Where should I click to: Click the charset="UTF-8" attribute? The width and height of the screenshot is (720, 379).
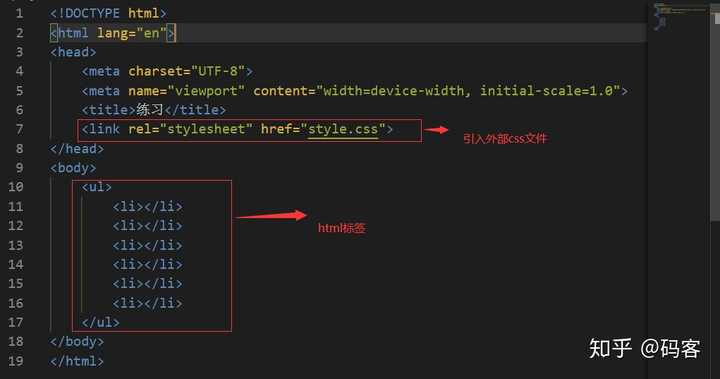(x=186, y=72)
